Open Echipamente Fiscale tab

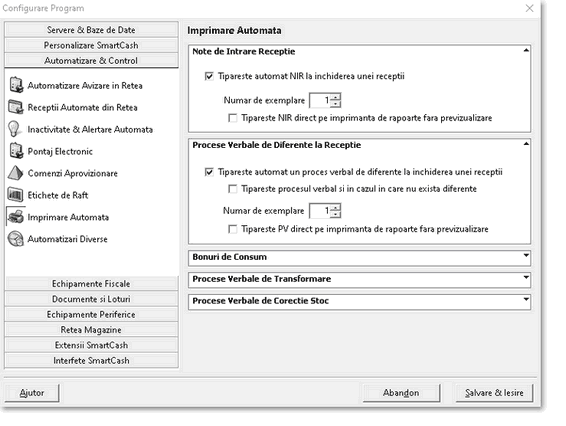[x=91, y=284]
